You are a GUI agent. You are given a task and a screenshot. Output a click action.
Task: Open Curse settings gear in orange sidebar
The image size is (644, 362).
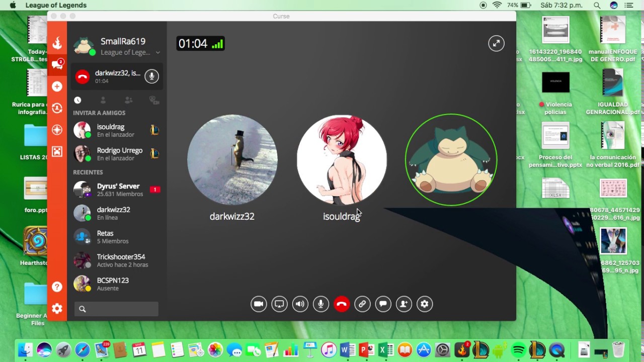pos(57,308)
